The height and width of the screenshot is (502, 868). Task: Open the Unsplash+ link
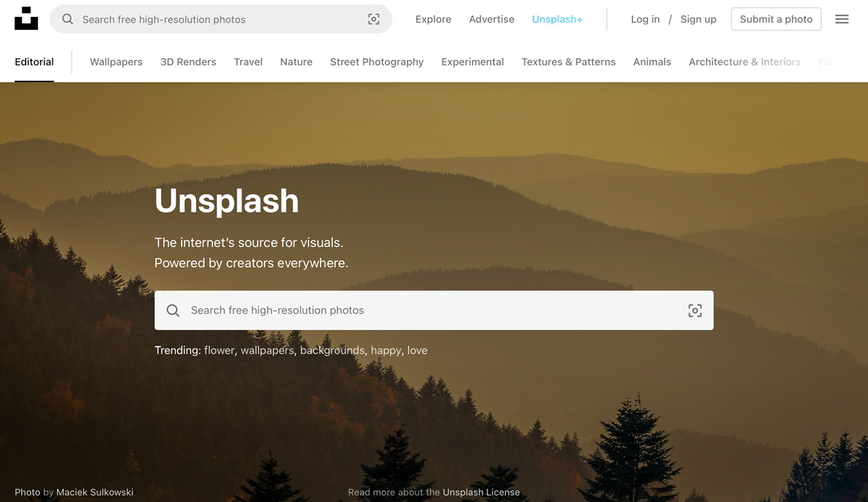[x=557, y=19]
